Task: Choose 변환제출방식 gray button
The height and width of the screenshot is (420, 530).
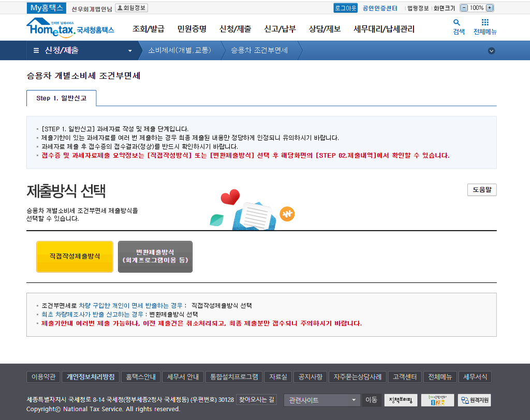Action: 155,257
